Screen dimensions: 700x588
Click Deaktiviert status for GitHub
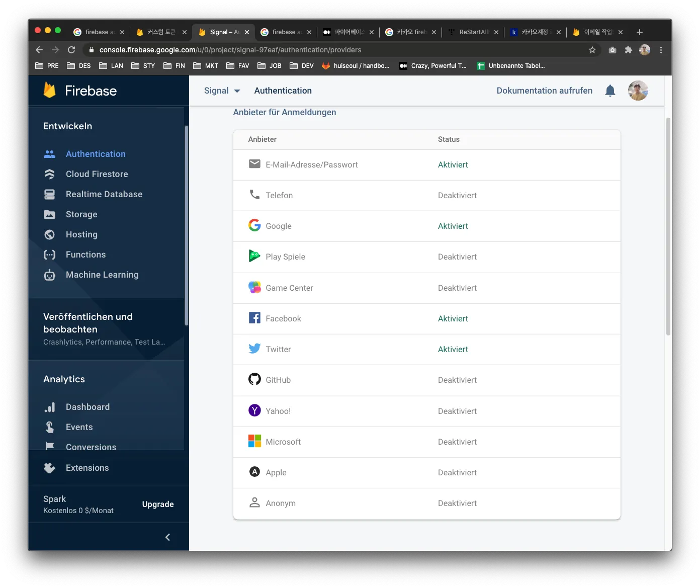click(457, 380)
